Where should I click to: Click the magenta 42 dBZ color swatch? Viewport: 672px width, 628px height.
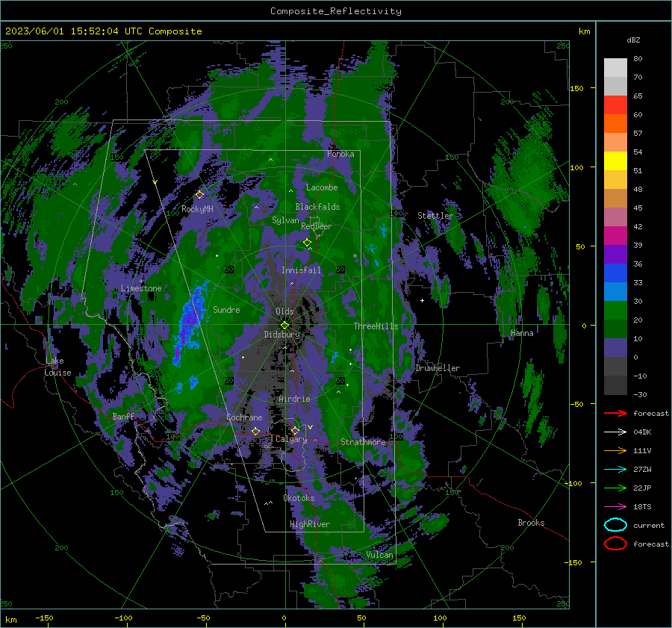click(x=615, y=235)
